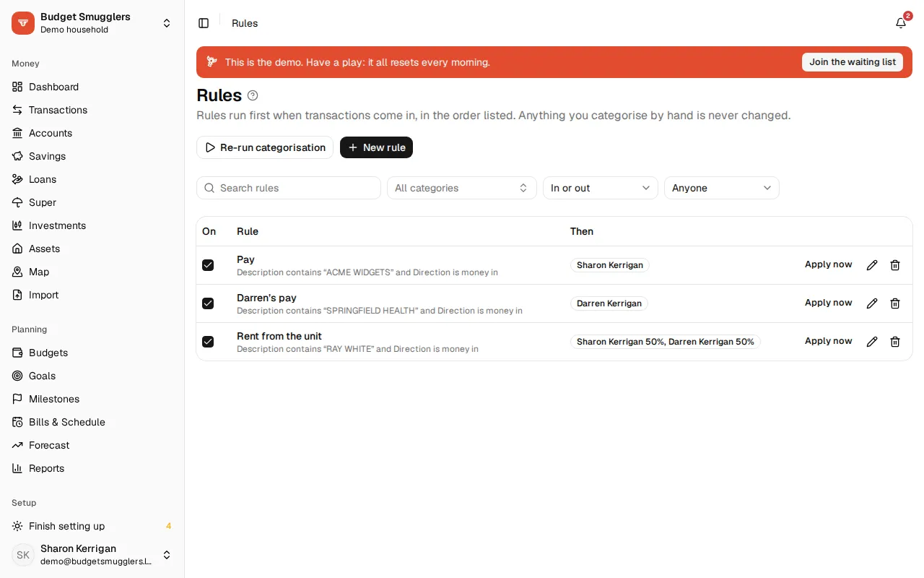924x578 pixels.
Task: Edit the Rent from the unit rule
Action: click(x=872, y=342)
